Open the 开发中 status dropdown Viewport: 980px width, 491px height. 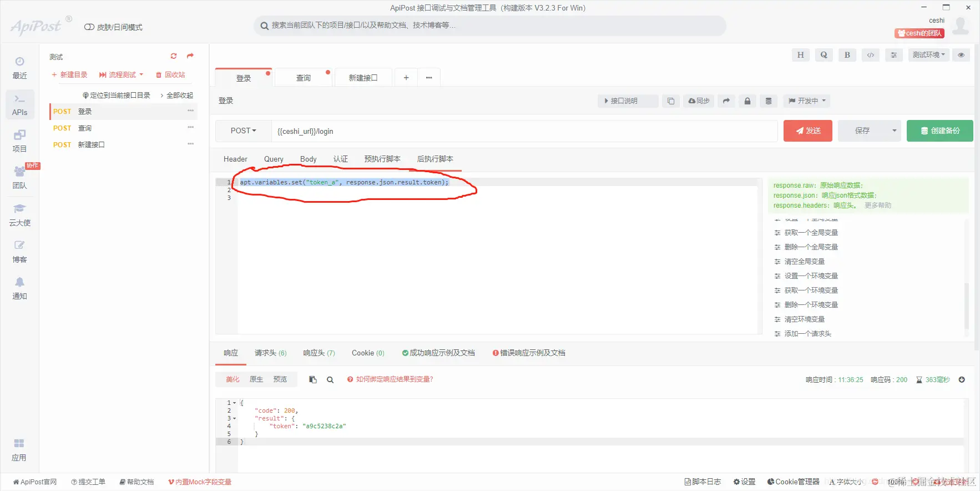[x=807, y=101]
